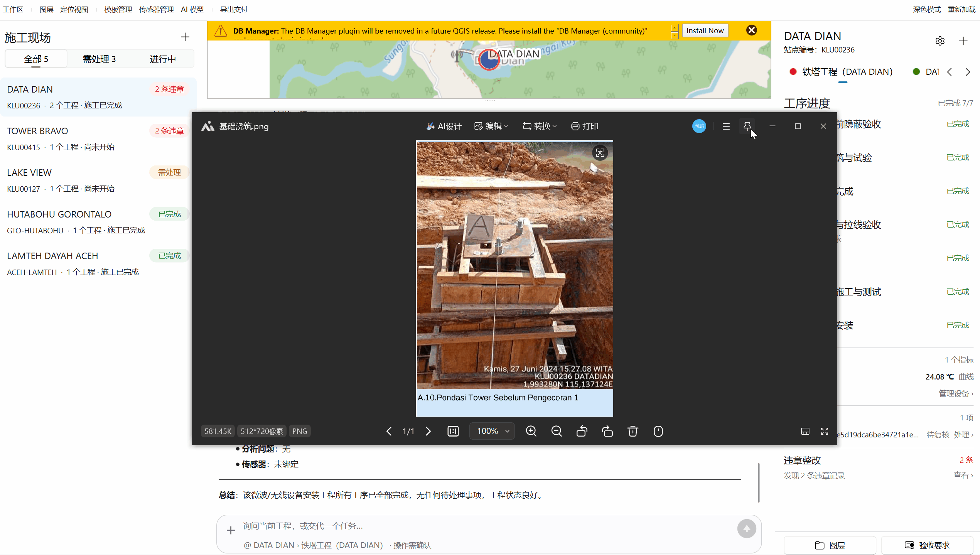Viewport: 980px width, 555px height.
Task: Click 重新加载 to reload
Action: click(x=962, y=9)
